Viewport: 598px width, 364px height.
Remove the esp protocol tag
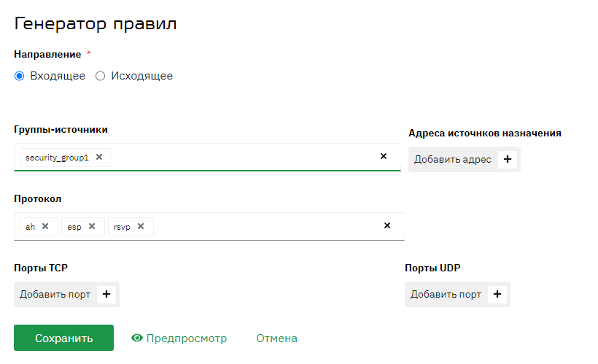[92, 226]
